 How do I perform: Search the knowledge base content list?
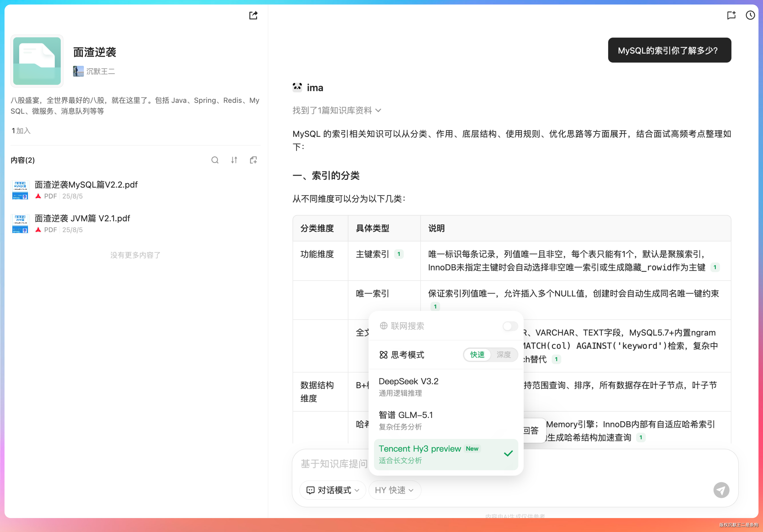215,160
